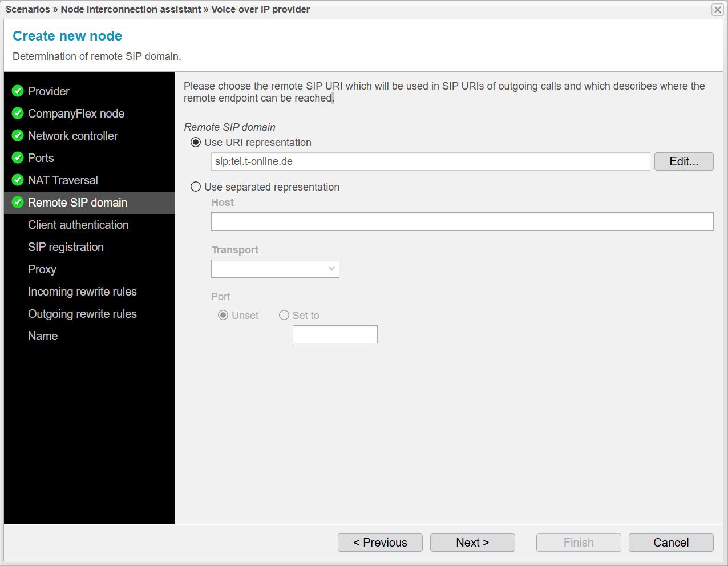Pick the Unset port radio option
Viewport: 728px width, 566px height.
click(x=223, y=316)
